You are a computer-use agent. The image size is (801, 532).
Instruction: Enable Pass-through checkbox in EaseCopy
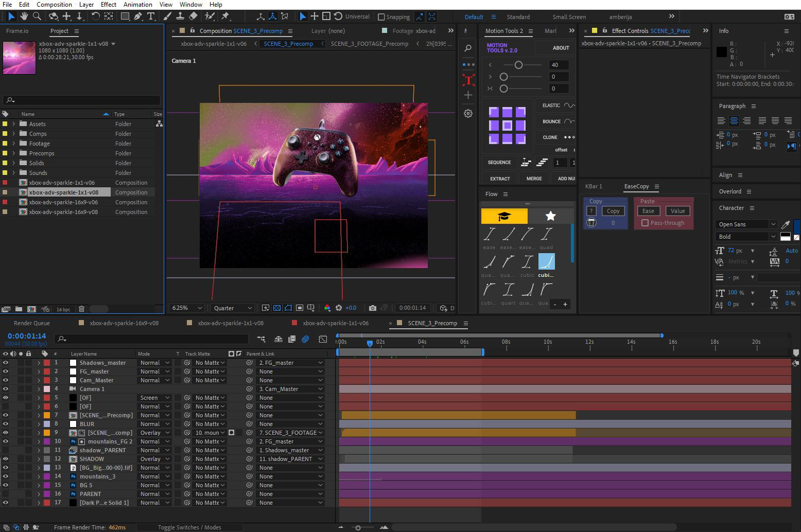click(645, 223)
